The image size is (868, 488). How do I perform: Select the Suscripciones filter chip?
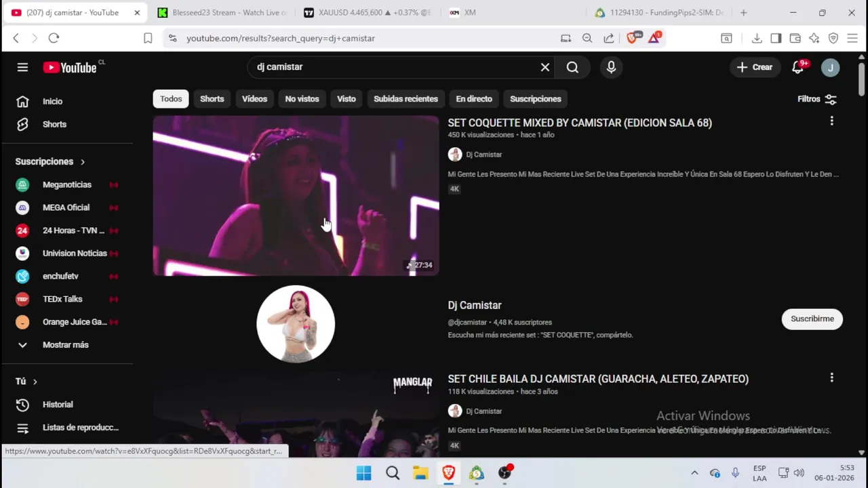tap(535, 99)
